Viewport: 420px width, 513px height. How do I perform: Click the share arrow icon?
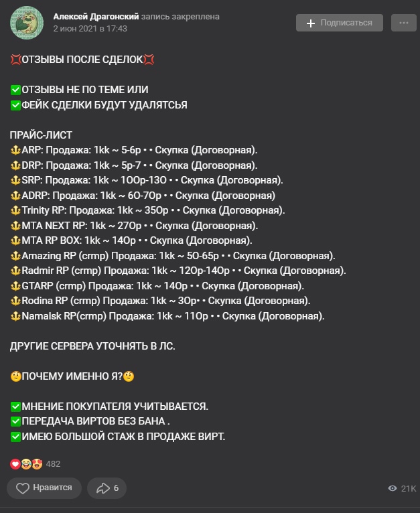pos(104,488)
